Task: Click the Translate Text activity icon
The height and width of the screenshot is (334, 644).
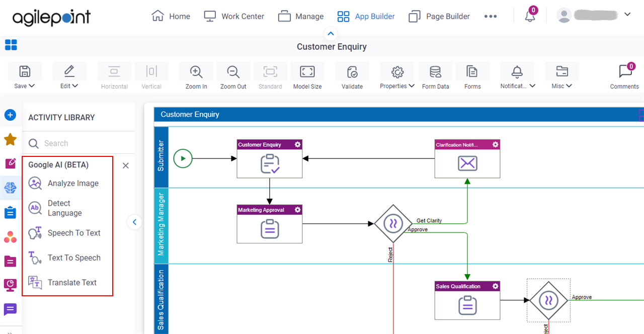Action: [35, 282]
